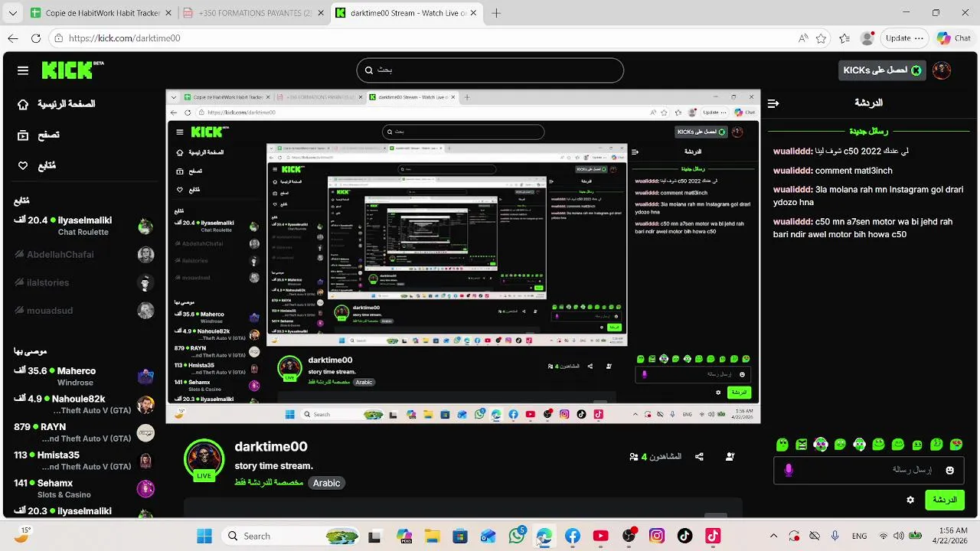The width and height of the screenshot is (980, 551).
Task: Open ilyaselmaliki Chat Roulette channel in following list
Action: pyautogui.click(x=84, y=226)
